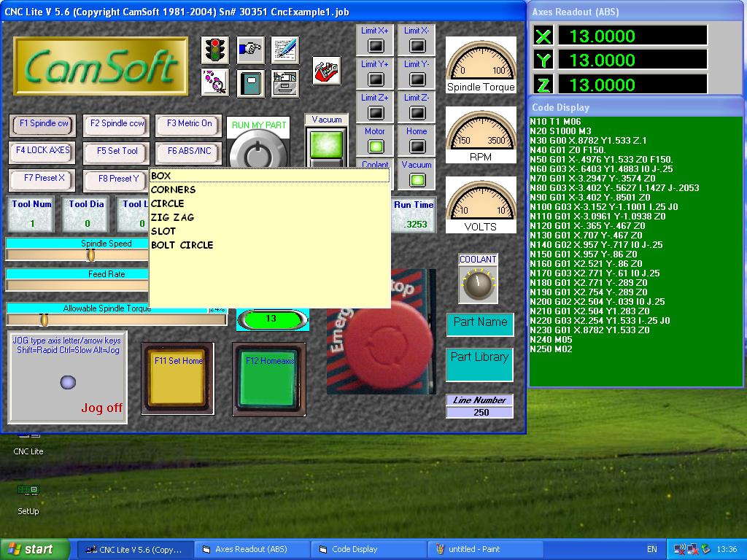This screenshot has height=560, width=747.
Task: Lock axes with the F4 button
Action: (x=43, y=152)
